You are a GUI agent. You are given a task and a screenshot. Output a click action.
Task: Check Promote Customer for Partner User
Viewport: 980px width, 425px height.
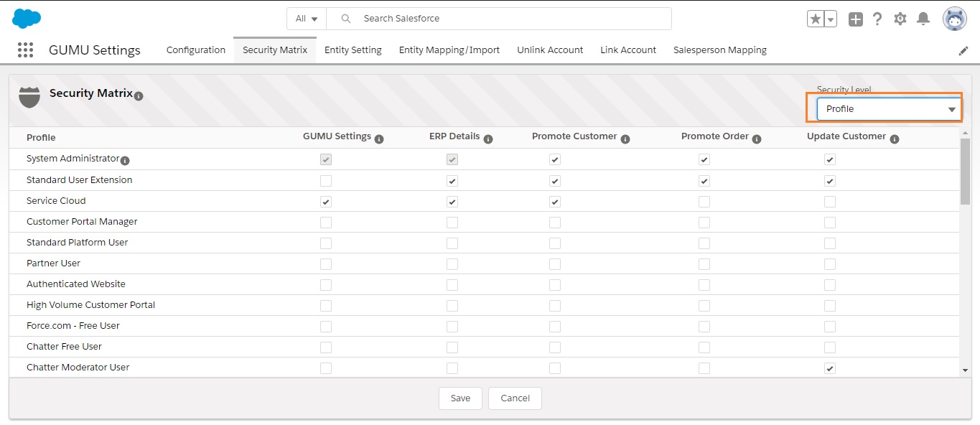pos(555,264)
